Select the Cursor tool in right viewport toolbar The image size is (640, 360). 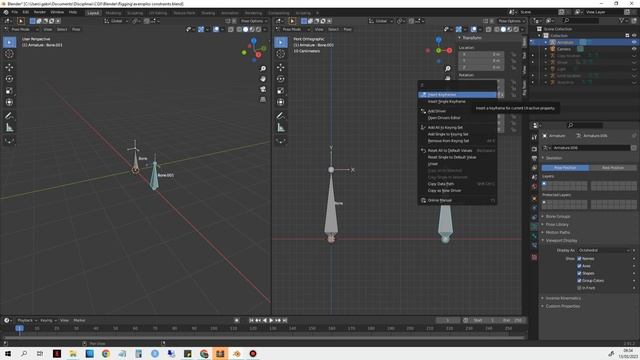click(x=281, y=54)
